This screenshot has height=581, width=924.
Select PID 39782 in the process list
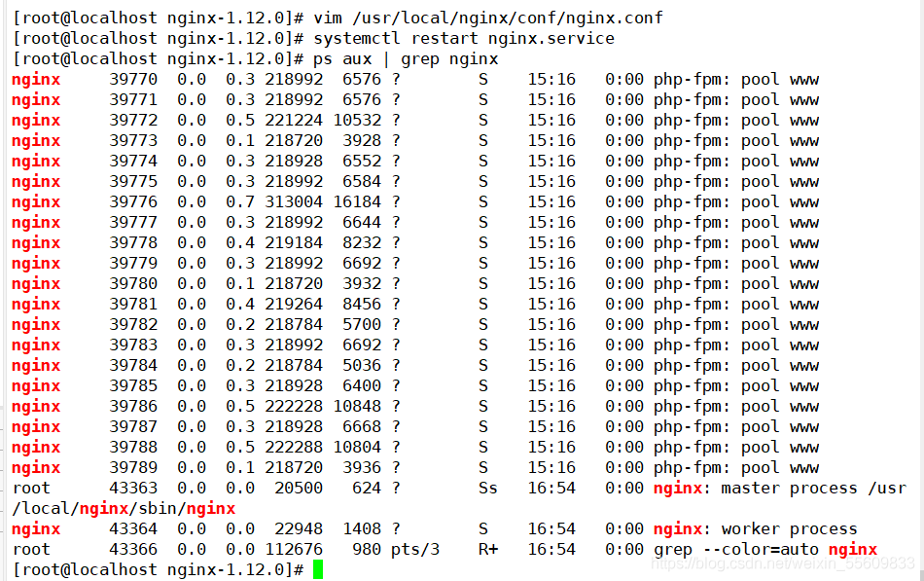pyautogui.click(x=133, y=325)
